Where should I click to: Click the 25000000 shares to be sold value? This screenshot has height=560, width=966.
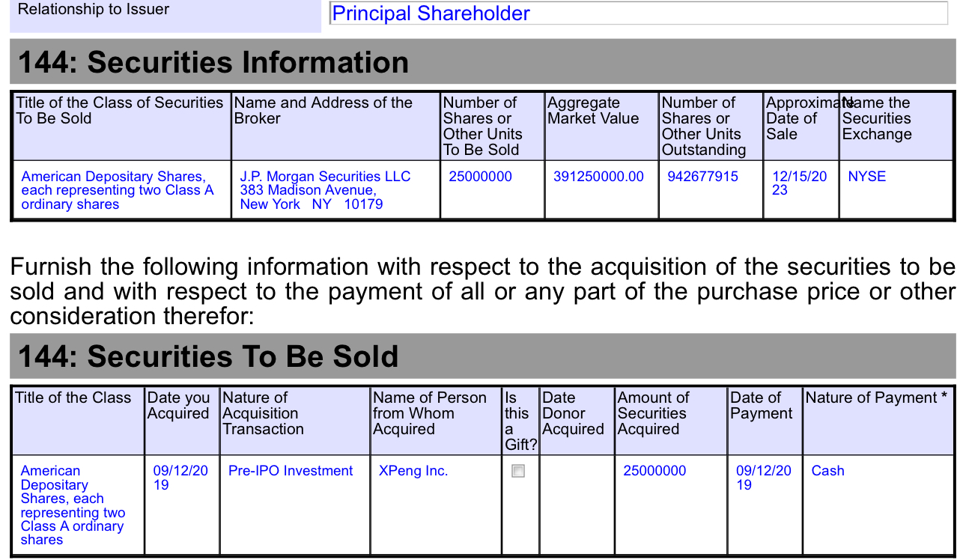tap(480, 177)
